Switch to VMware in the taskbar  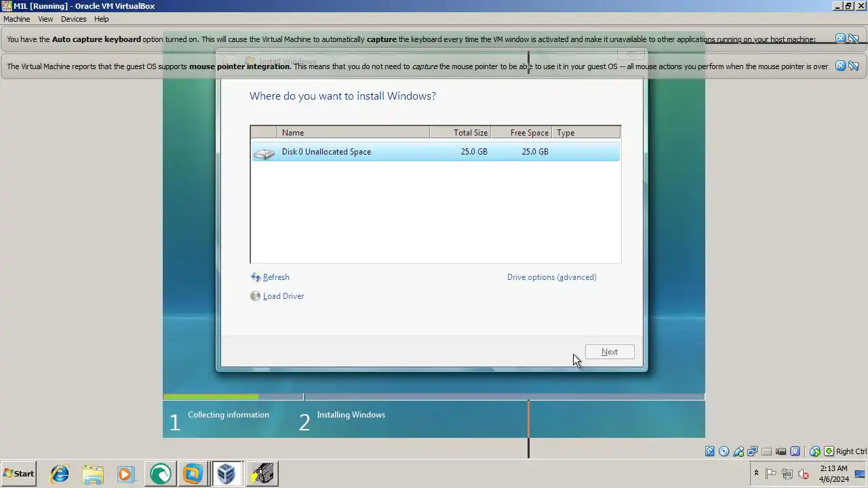[x=193, y=474]
